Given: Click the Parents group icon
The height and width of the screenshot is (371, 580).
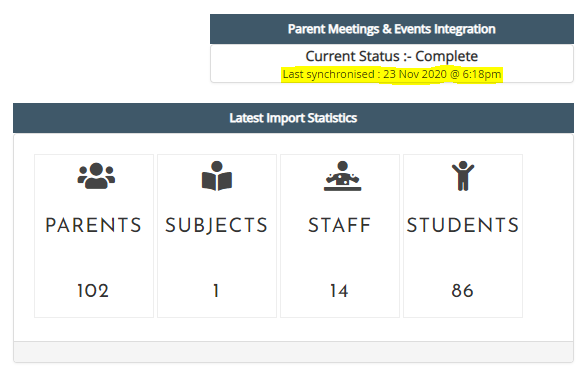Looking at the screenshot, I should [x=96, y=176].
